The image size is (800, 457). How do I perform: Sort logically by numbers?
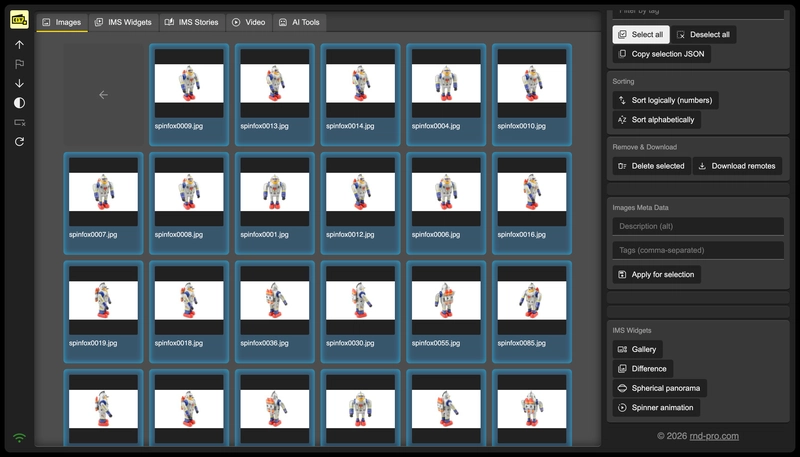(x=665, y=100)
